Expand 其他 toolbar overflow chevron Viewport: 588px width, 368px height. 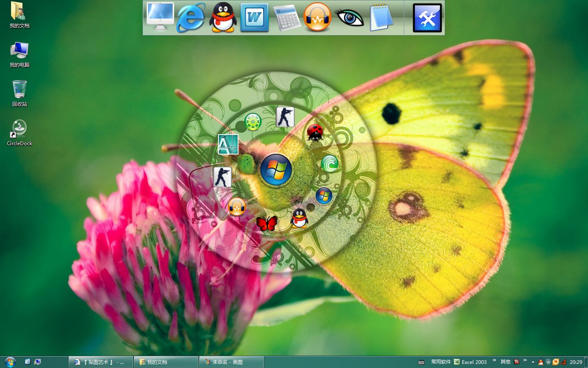[525, 361]
